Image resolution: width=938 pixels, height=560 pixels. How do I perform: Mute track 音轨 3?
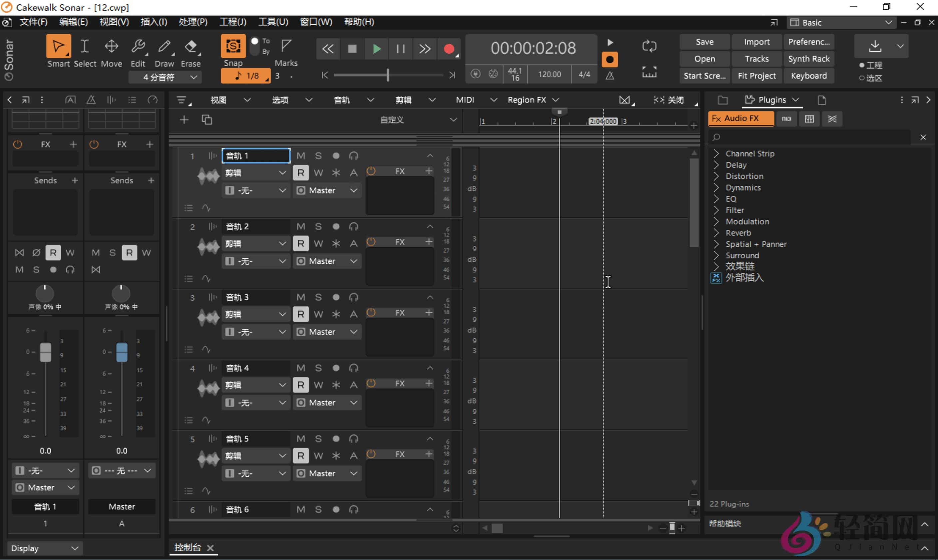point(300,297)
